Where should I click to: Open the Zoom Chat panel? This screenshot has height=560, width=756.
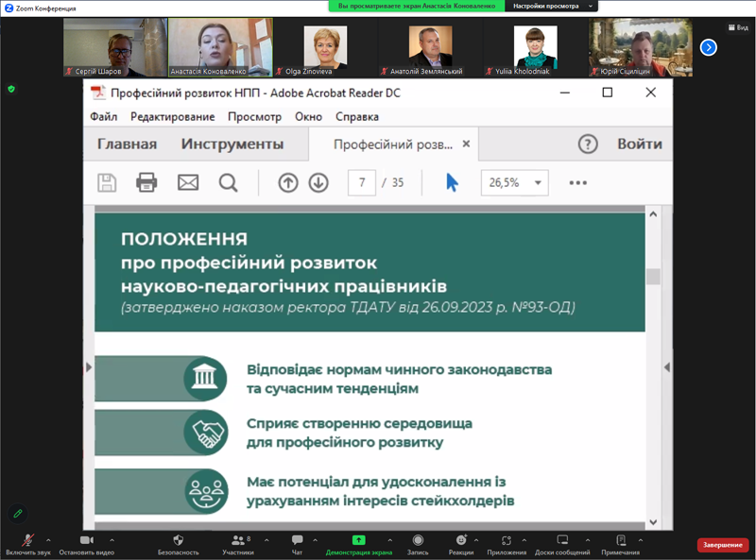pyautogui.click(x=297, y=545)
